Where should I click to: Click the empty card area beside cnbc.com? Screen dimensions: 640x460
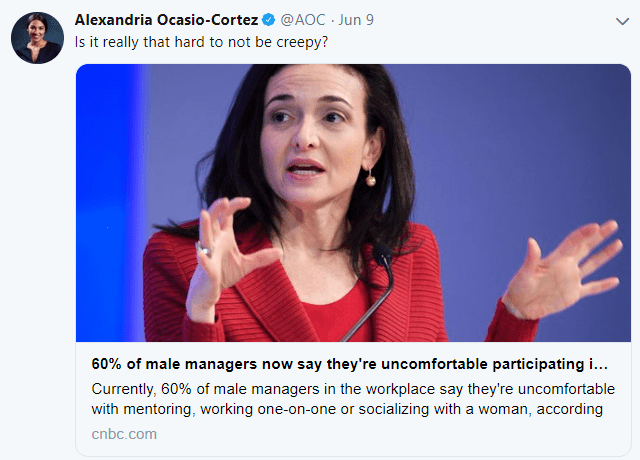pyautogui.click(x=392, y=434)
